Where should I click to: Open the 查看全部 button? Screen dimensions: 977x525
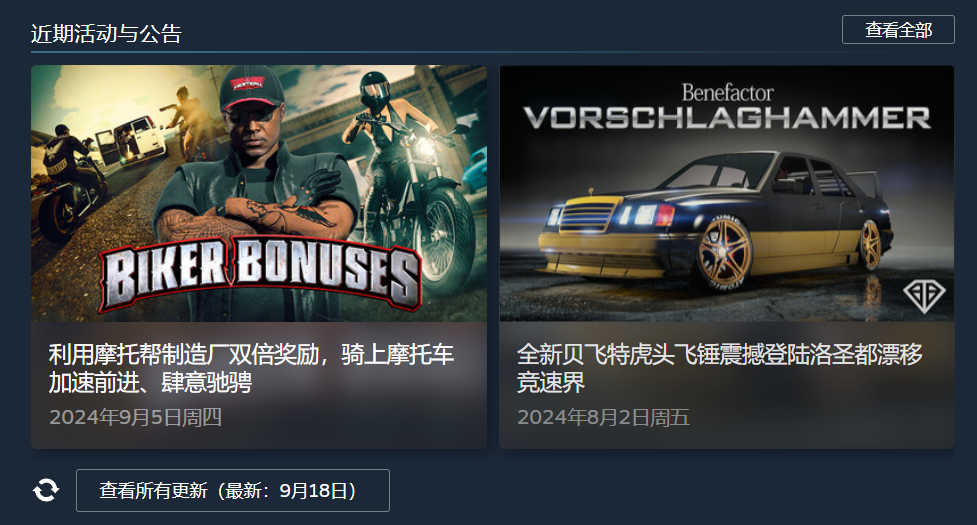coord(898,30)
